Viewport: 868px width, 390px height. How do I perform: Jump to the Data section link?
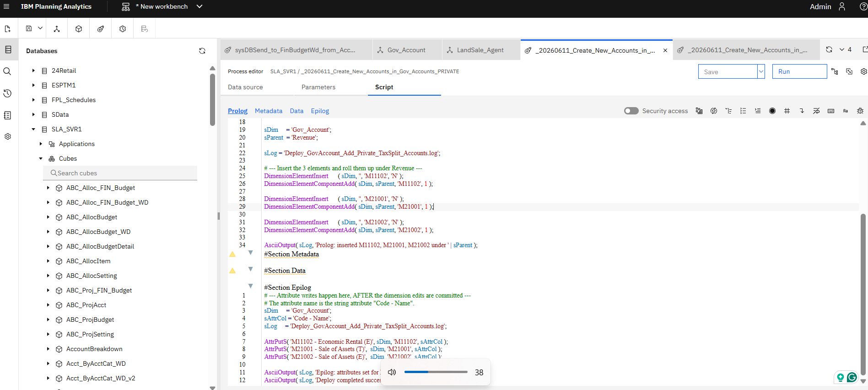tap(297, 111)
